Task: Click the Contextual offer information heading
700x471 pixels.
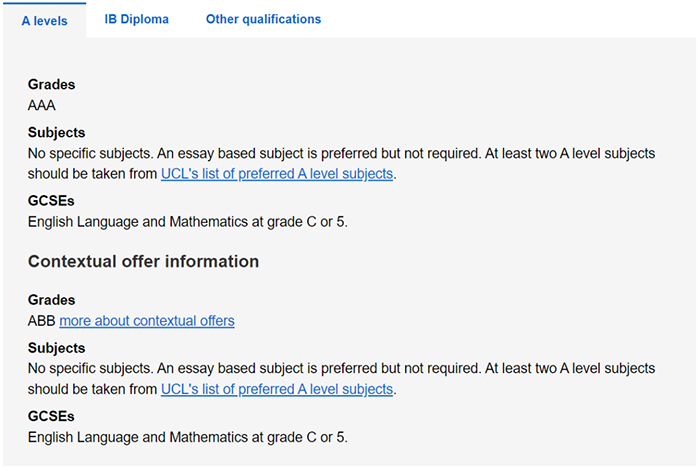Action: coord(143,262)
